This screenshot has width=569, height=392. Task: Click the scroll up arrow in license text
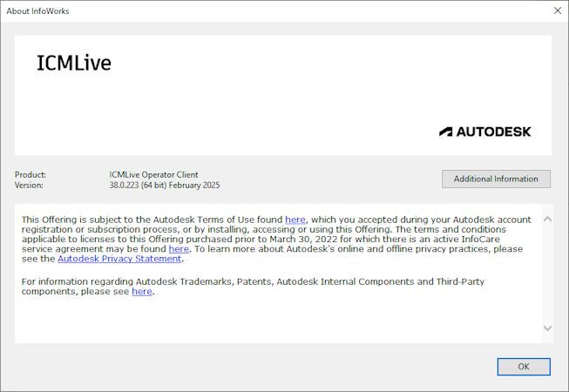click(x=547, y=219)
